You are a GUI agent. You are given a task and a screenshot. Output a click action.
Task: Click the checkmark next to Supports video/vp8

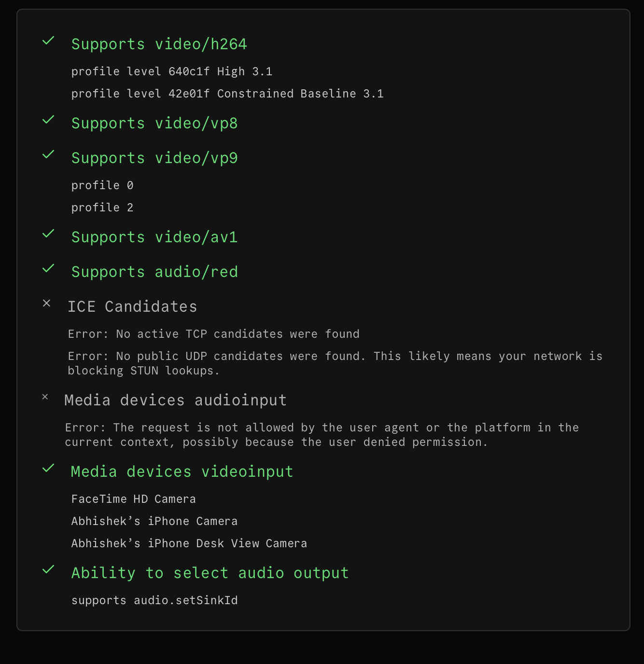(x=48, y=120)
